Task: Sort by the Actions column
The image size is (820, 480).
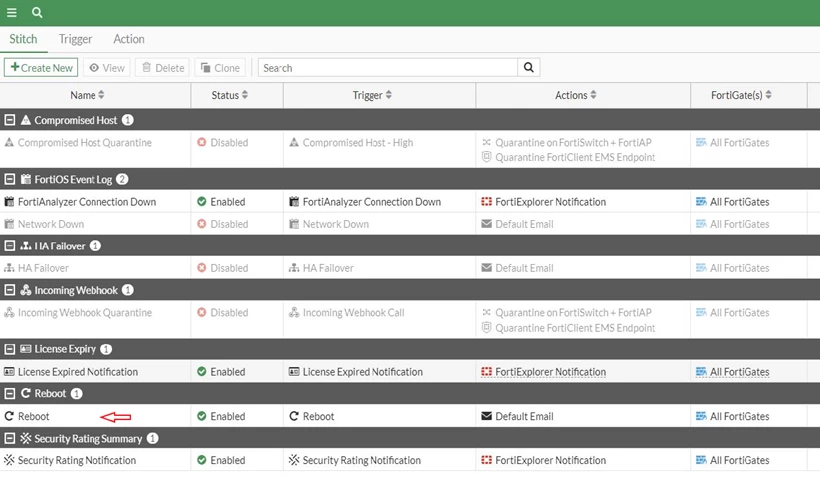Action: pyautogui.click(x=575, y=95)
